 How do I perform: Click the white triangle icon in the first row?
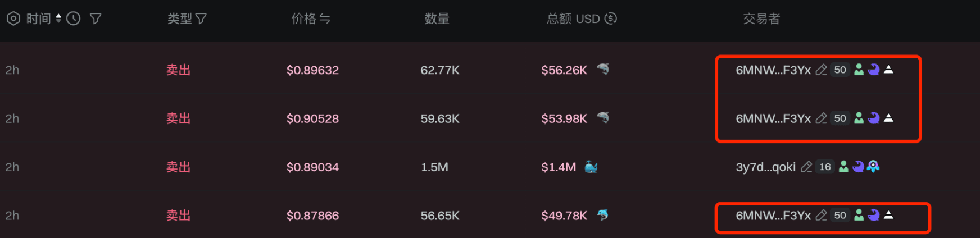(x=888, y=70)
